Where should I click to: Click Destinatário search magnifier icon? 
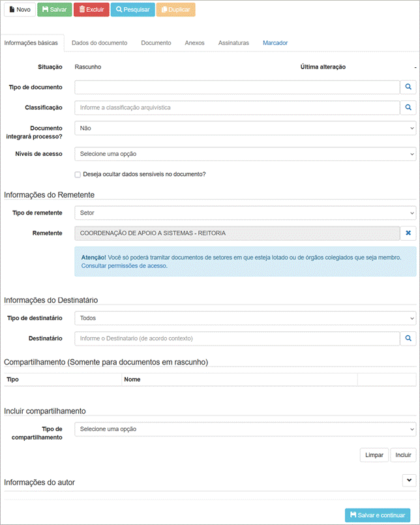pyautogui.click(x=408, y=338)
